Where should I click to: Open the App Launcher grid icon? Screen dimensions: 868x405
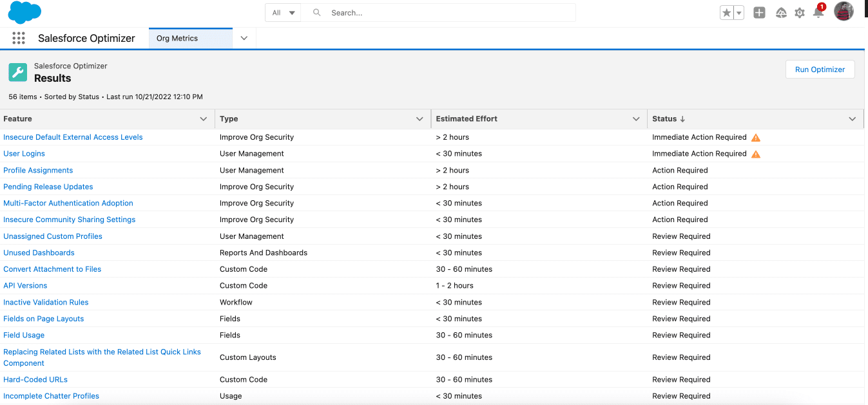[x=19, y=38]
